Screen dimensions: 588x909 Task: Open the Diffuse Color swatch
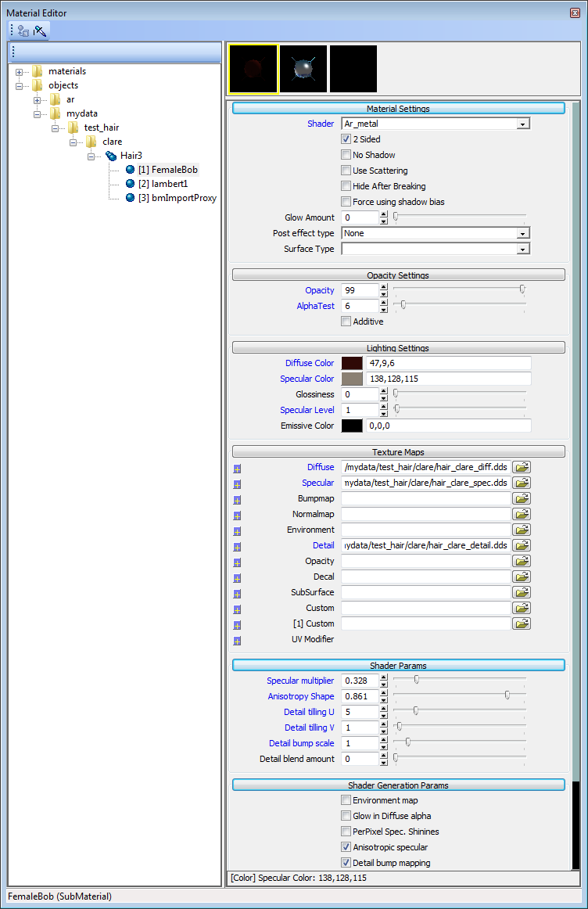pos(352,364)
